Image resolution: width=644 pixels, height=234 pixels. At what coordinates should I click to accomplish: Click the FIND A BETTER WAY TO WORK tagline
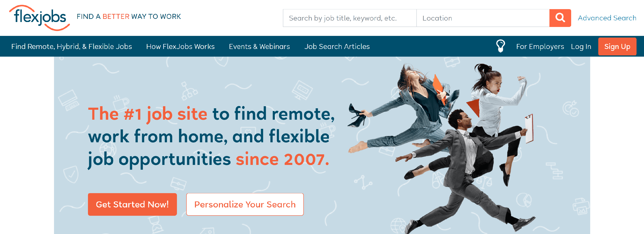129,17
